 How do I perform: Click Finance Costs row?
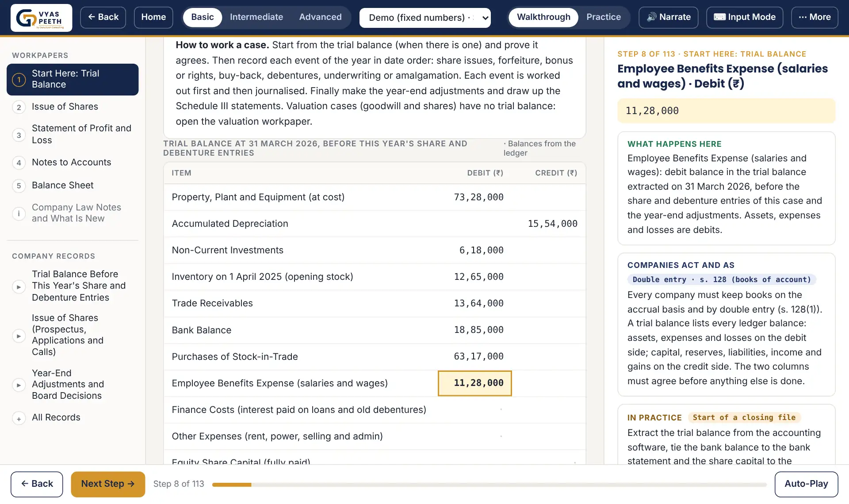375,410
